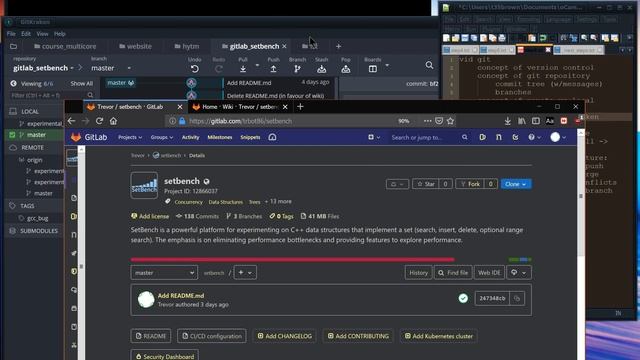Open GitLab Issues icon in top navbar
Screen dimensions: 640x360
(482, 137)
